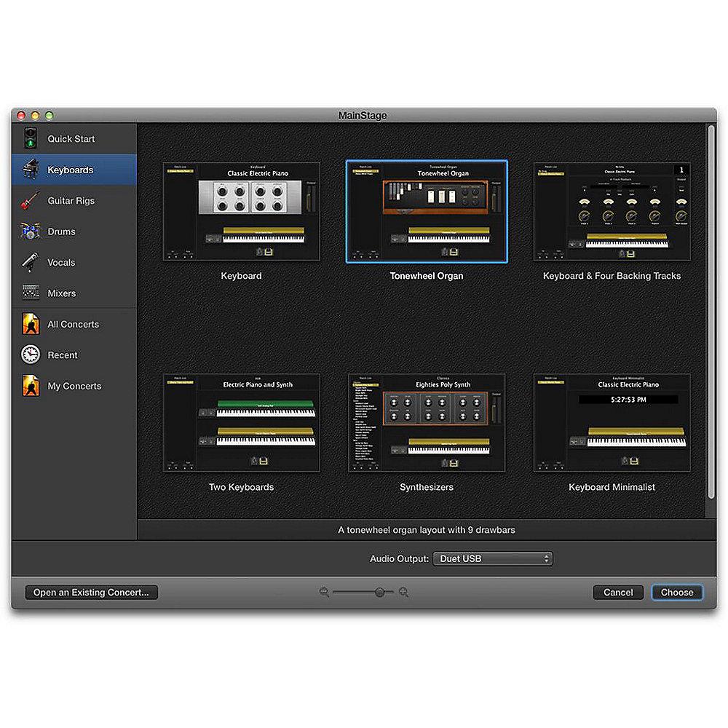Select the Keyboard template thumbnail

pos(241,211)
